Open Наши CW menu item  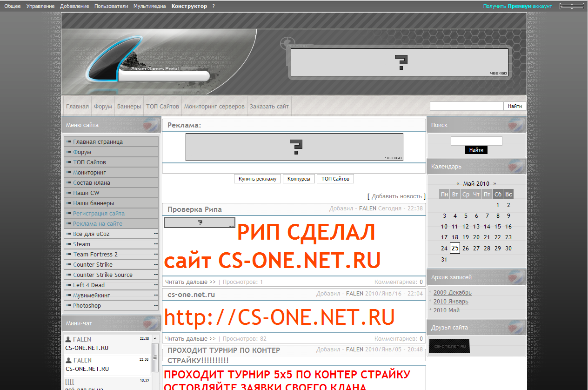(111, 193)
